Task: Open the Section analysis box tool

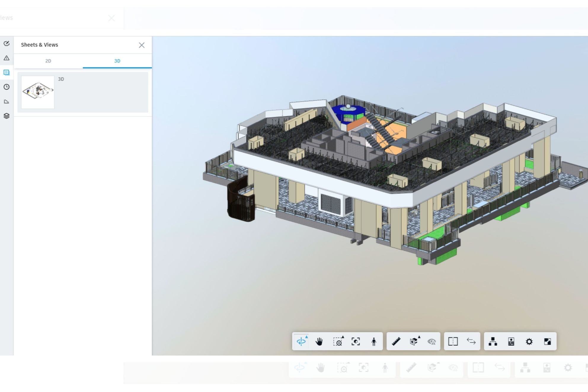Action: coord(414,341)
